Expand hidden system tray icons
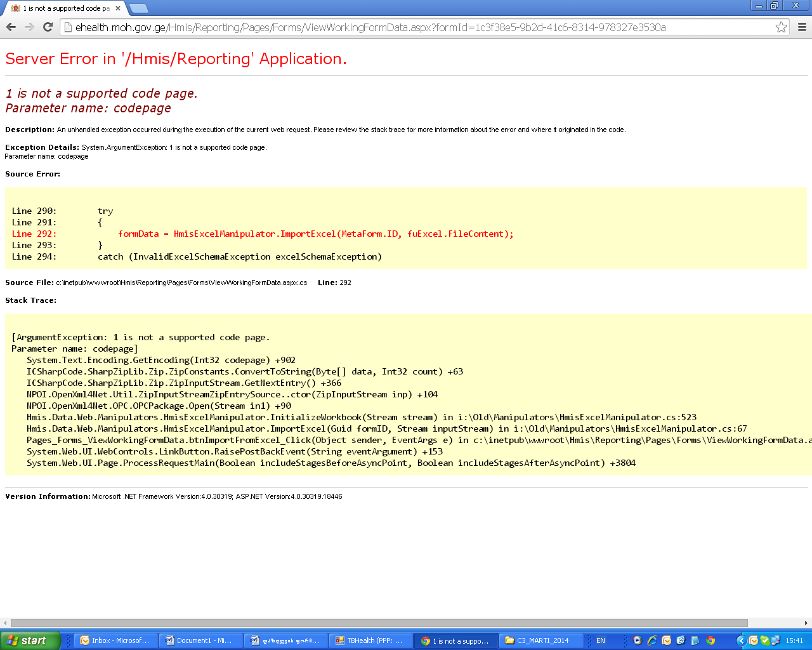This screenshot has width=812, height=650. pos(740,640)
